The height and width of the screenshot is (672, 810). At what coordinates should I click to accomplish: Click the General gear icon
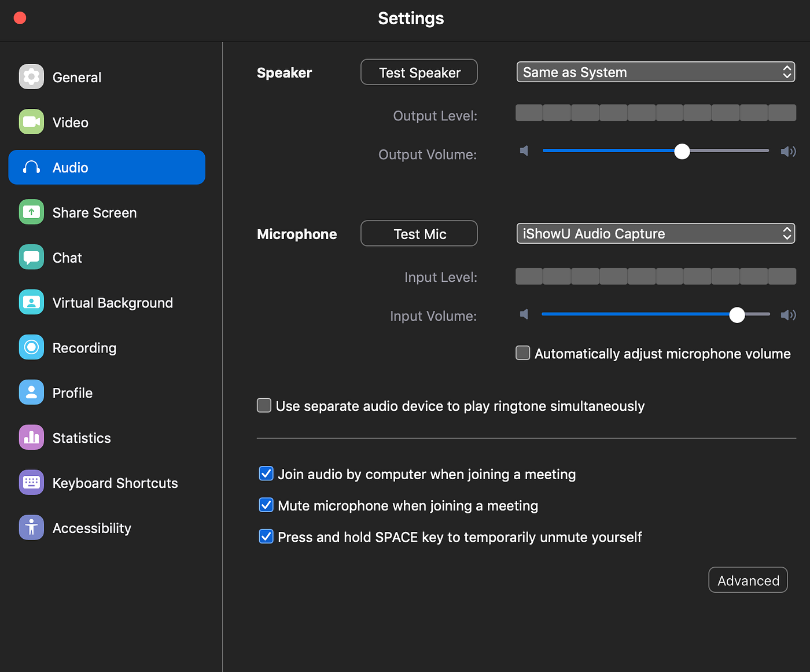click(x=31, y=77)
